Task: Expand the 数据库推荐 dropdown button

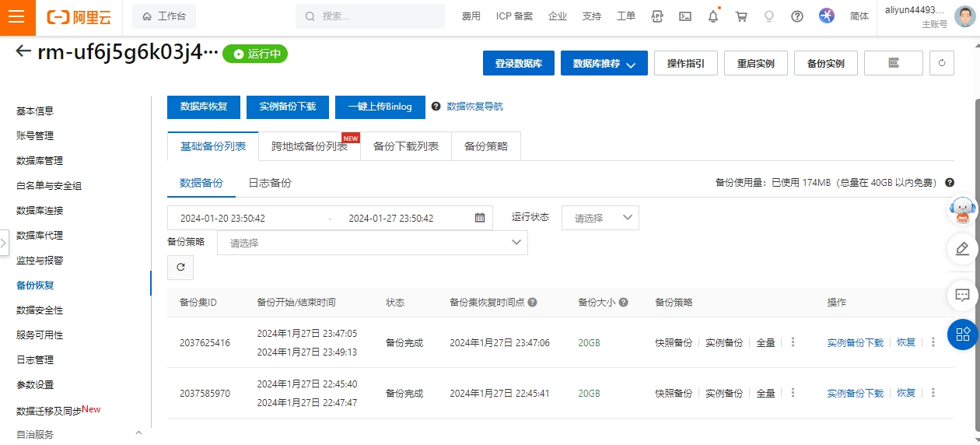Action: [x=604, y=64]
